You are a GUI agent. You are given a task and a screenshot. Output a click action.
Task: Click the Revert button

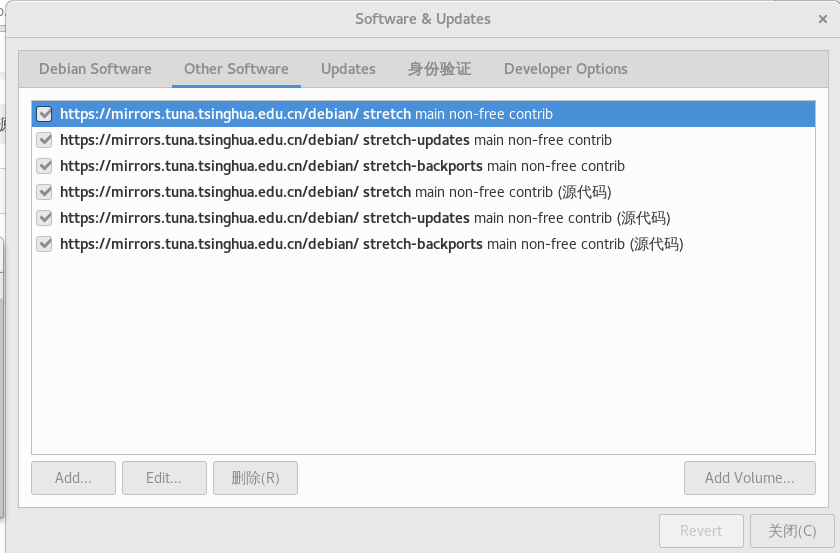coord(701,531)
